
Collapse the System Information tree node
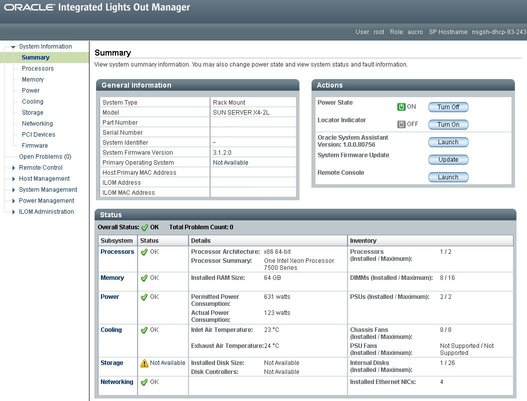pos(13,47)
